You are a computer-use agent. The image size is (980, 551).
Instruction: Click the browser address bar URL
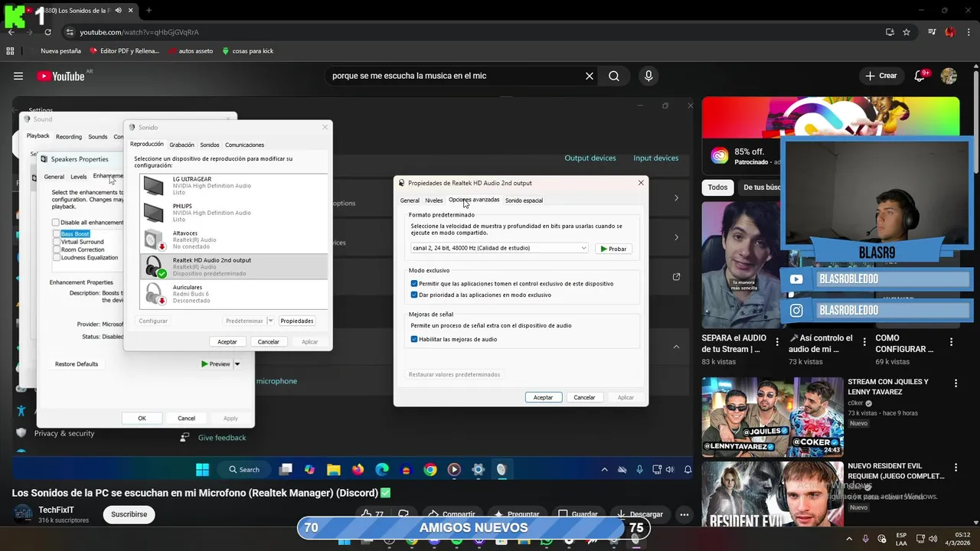[x=139, y=32]
